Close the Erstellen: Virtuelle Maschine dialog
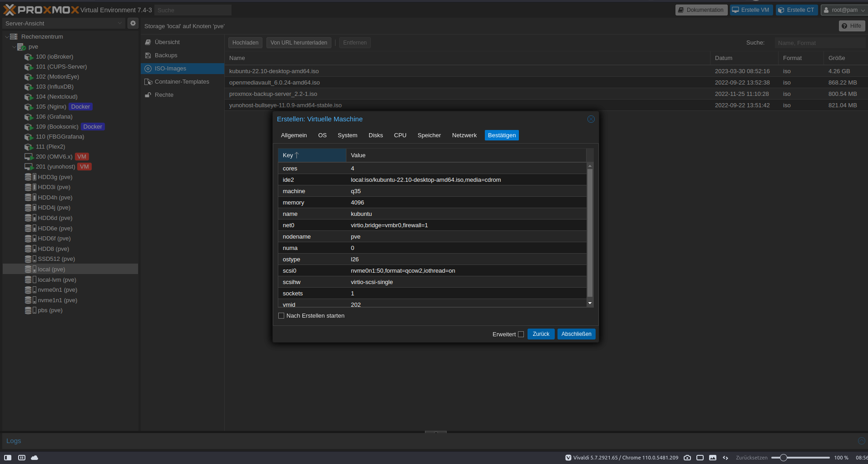The height and width of the screenshot is (464, 868). click(x=591, y=119)
